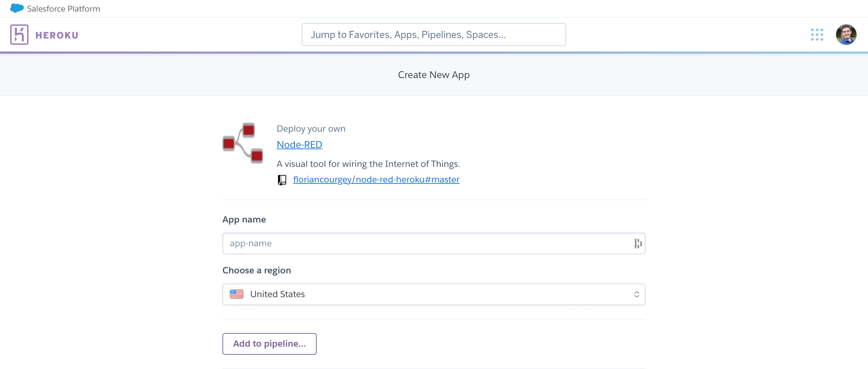Click the Heroku logo square icon
Screen dimensions: 868x369
(x=19, y=35)
